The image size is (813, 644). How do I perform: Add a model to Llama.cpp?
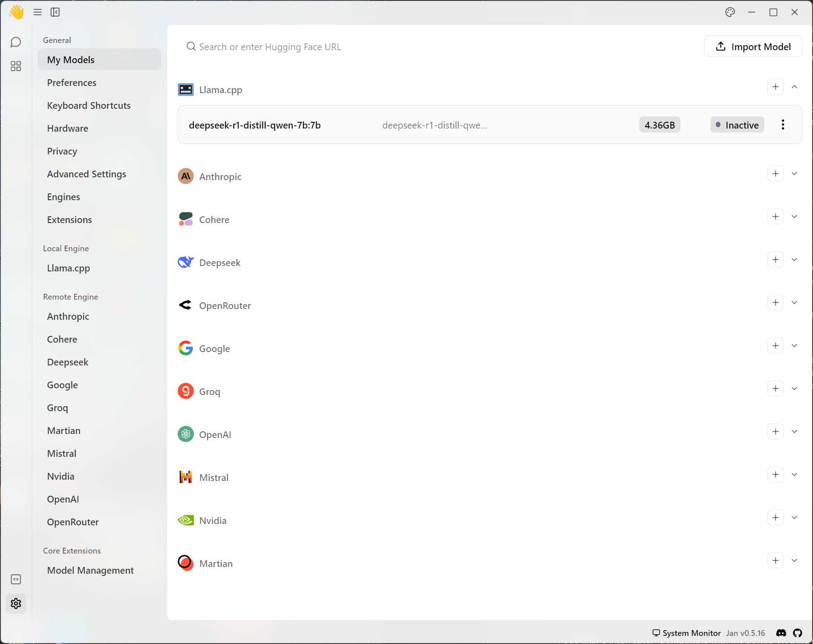point(775,86)
